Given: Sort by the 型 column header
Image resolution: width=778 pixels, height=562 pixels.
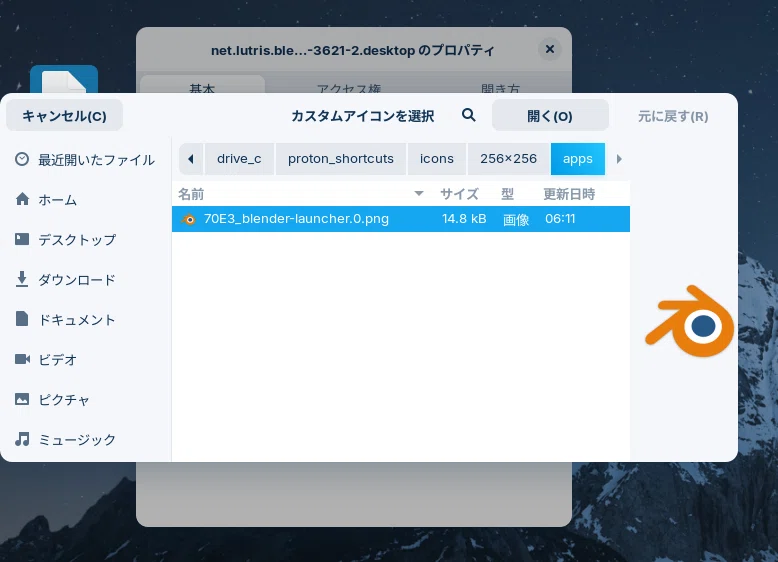Looking at the screenshot, I should [x=508, y=193].
